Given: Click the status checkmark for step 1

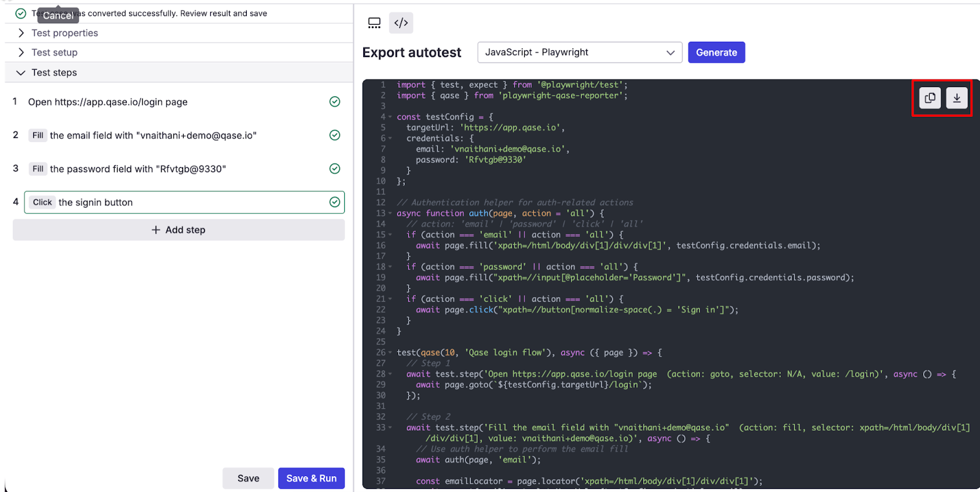Looking at the screenshot, I should coord(334,102).
